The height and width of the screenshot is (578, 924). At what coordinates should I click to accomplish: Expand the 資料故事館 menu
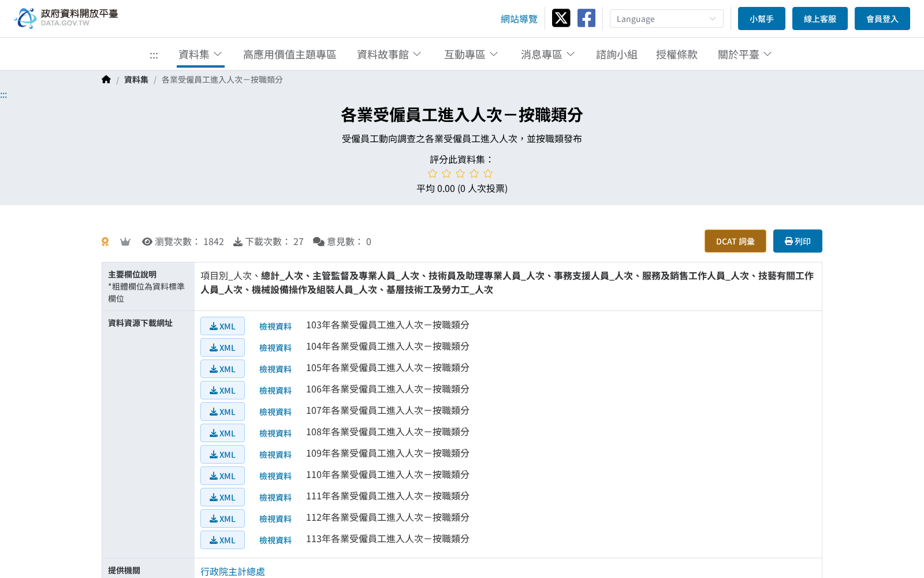coord(389,54)
